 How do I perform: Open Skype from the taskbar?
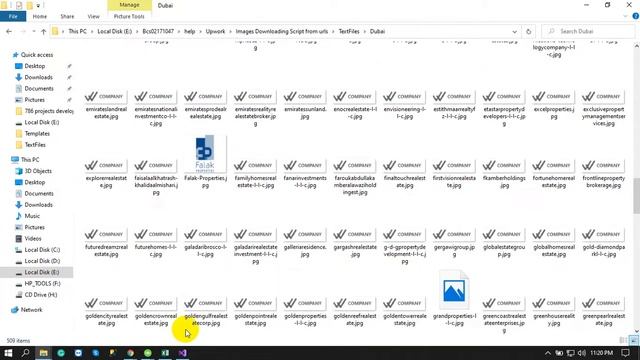[96, 353]
